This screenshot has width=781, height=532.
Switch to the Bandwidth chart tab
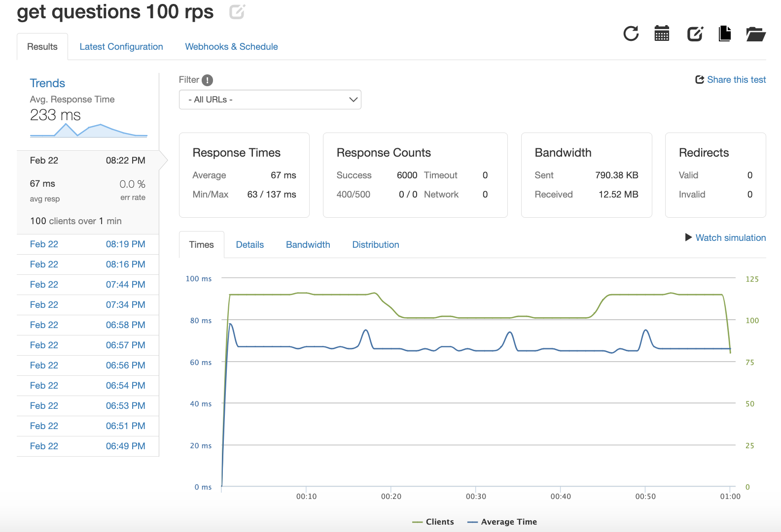(308, 245)
